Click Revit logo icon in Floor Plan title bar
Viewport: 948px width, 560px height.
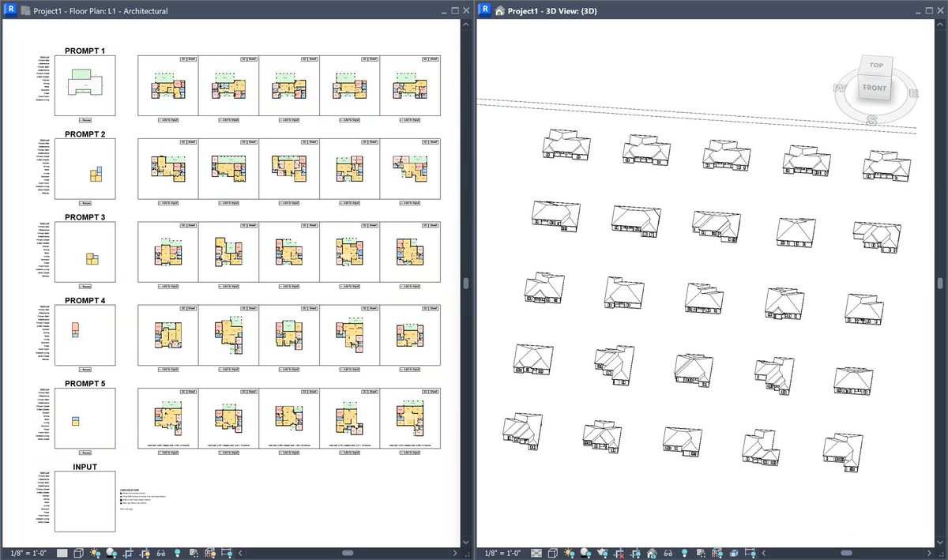pos(10,10)
